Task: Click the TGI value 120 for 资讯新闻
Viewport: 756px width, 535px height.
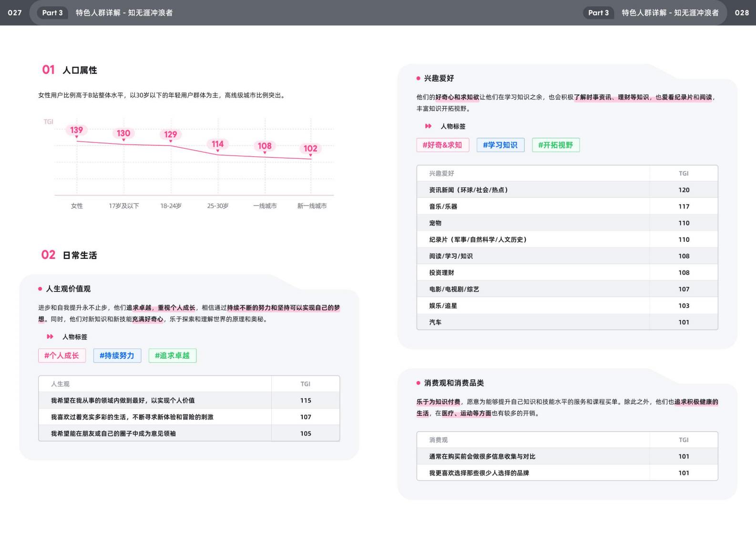Action: (x=684, y=190)
